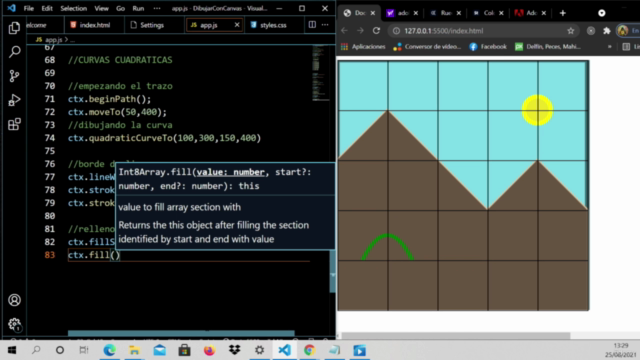The width and height of the screenshot is (640, 360).
Task: Open the Facebook bookmark
Action: (x=488, y=47)
